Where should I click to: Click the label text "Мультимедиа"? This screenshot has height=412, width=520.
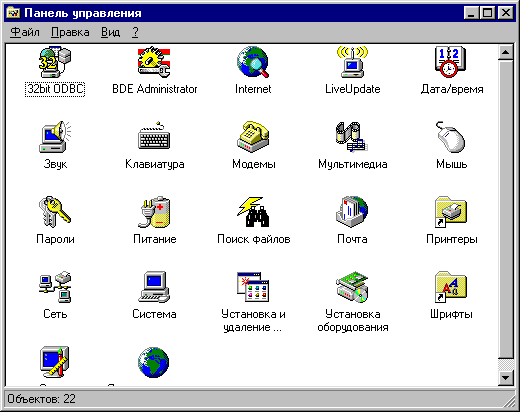coord(353,164)
